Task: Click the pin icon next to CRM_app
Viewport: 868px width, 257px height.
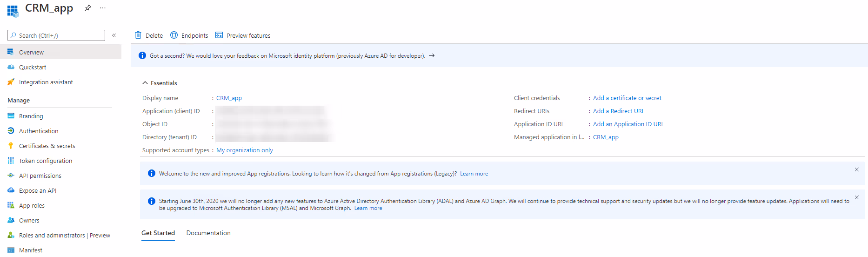Action: click(87, 8)
